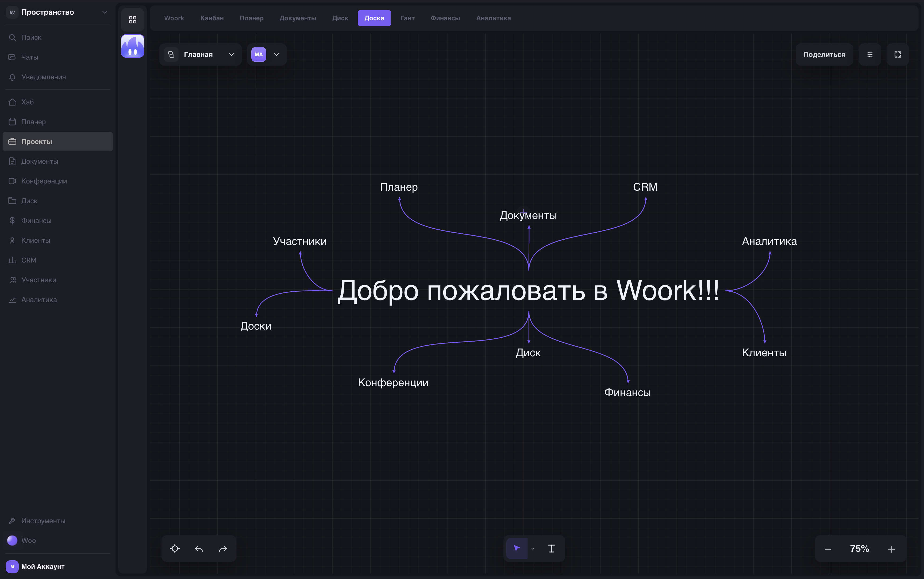Screen dimensions: 924x579
Task: Open the Пространство workspace chevron
Action: click(x=105, y=12)
